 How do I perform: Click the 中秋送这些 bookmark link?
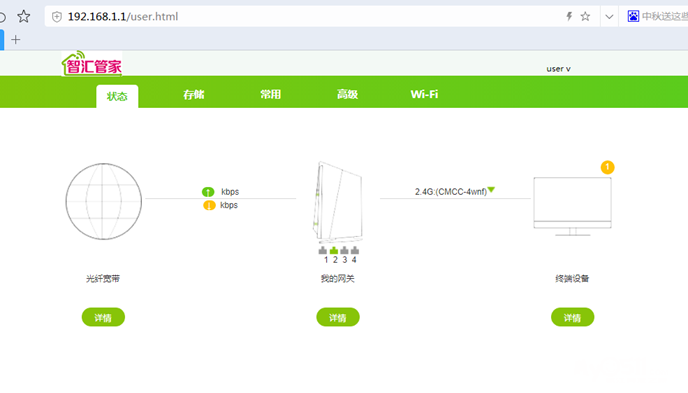pos(664,17)
